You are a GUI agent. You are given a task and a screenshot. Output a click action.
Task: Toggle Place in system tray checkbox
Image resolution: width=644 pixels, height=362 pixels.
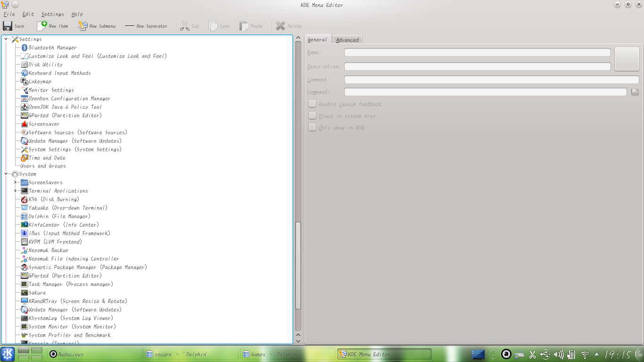[312, 115]
